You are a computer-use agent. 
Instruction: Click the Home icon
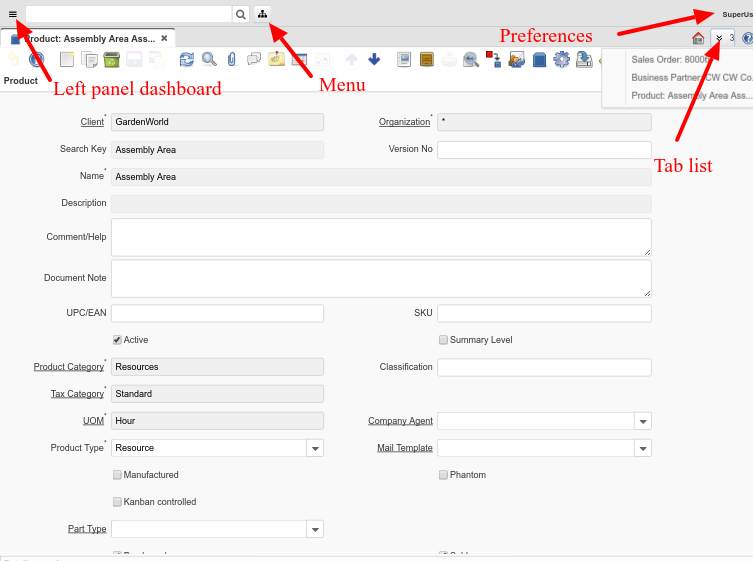click(698, 38)
